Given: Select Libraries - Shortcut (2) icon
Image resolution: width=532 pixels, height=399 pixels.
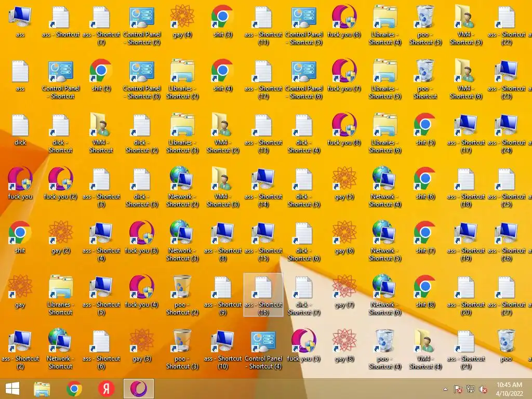Looking at the screenshot, I should coord(182,79).
